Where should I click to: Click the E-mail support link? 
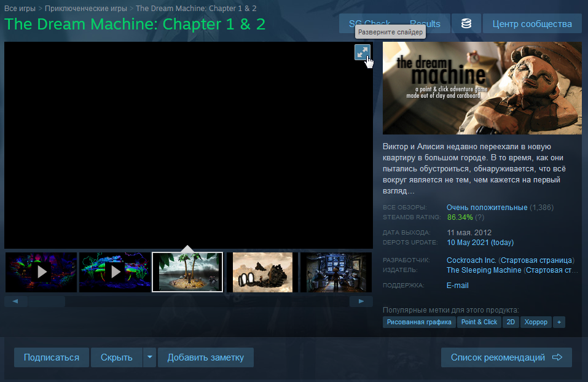458,286
